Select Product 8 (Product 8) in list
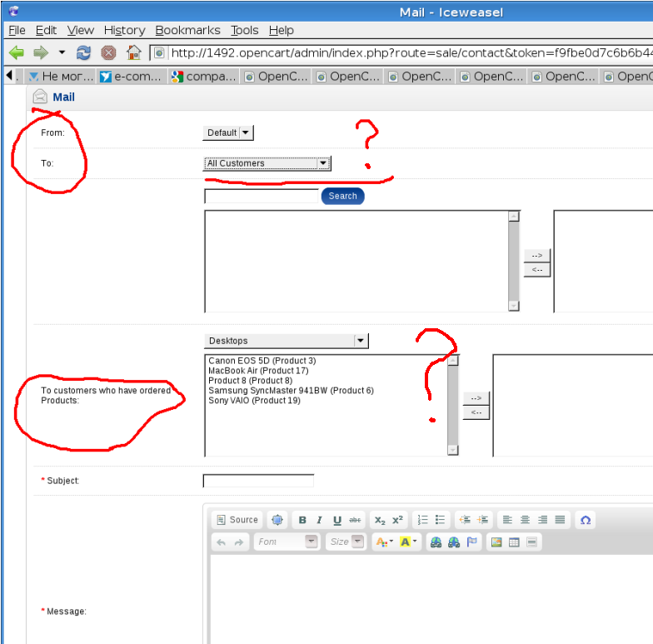Image resolution: width=653 pixels, height=644 pixels. [x=250, y=381]
